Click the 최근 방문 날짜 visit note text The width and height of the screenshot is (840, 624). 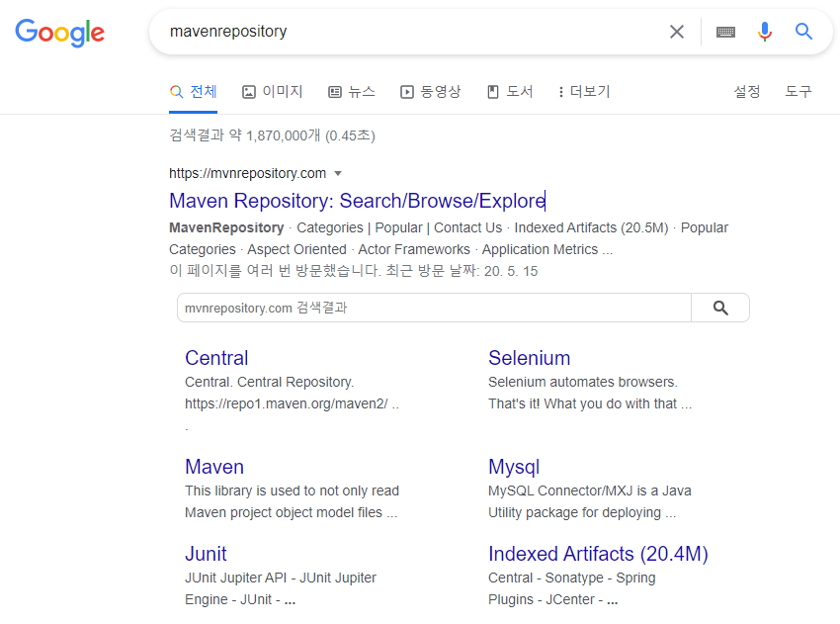coord(354,271)
